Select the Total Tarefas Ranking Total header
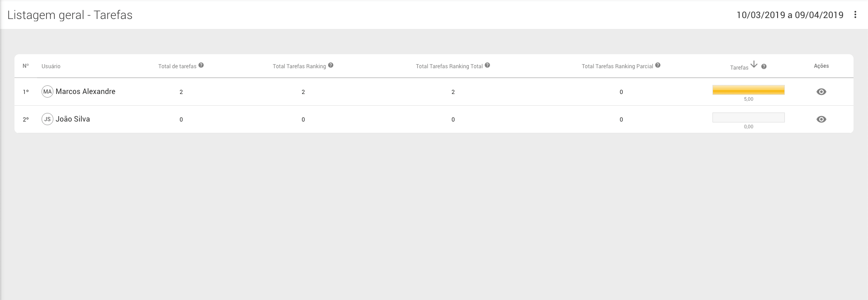This screenshot has width=868, height=300. coord(449,66)
